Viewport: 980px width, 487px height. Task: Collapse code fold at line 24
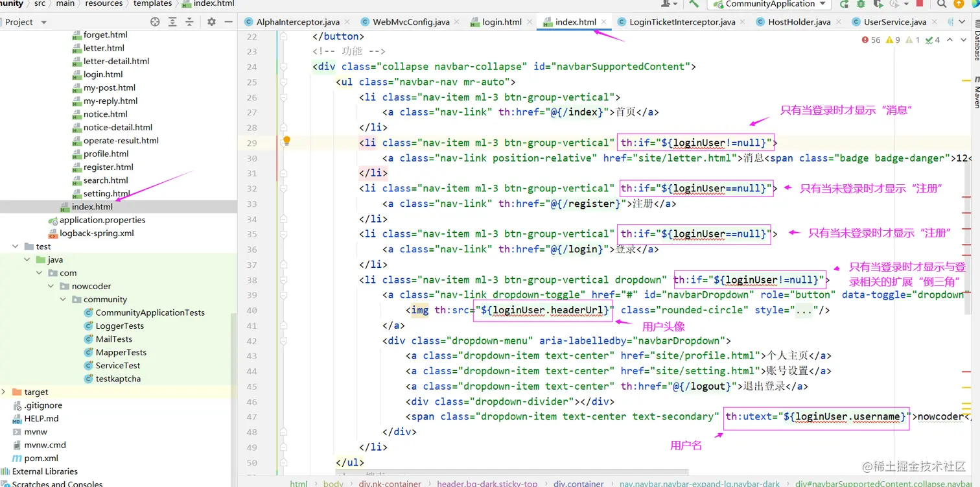tap(283, 66)
